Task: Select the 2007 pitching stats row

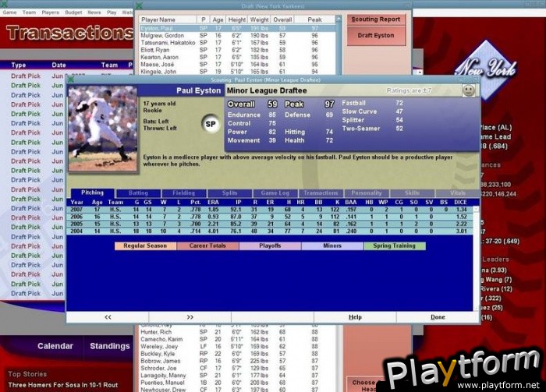Action: 270,210
